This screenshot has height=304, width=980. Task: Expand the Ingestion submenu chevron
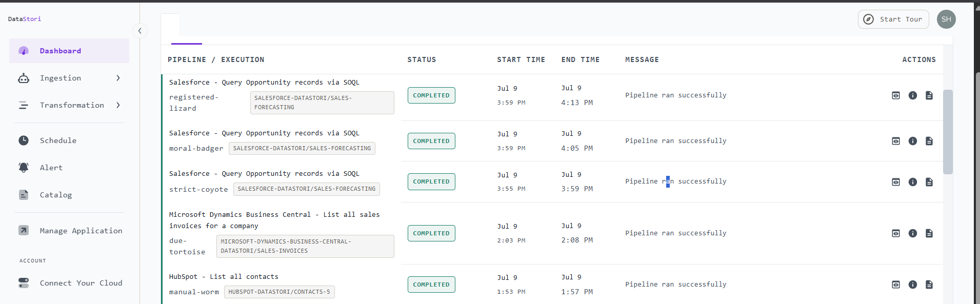[118, 78]
